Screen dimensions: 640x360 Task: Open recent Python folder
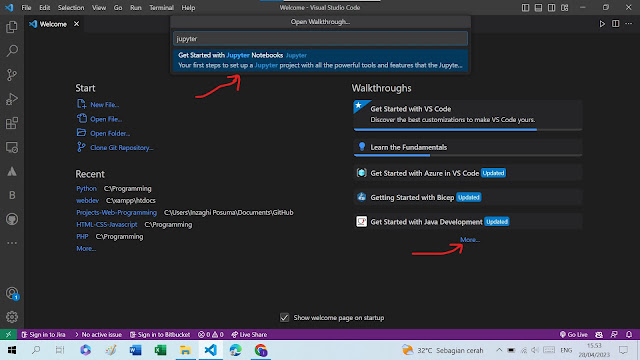pyautogui.click(x=87, y=189)
